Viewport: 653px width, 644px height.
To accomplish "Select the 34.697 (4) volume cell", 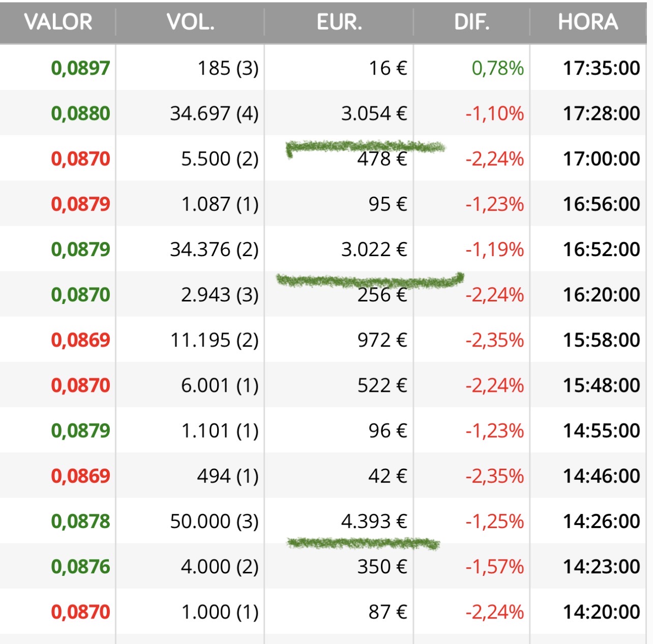I will (x=214, y=113).
